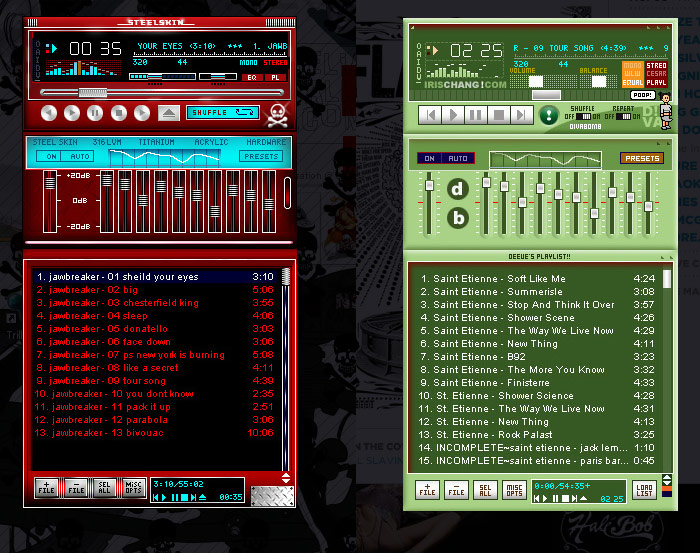
Task: Click LOAD LIST button in green playlist
Action: (644, 490)
